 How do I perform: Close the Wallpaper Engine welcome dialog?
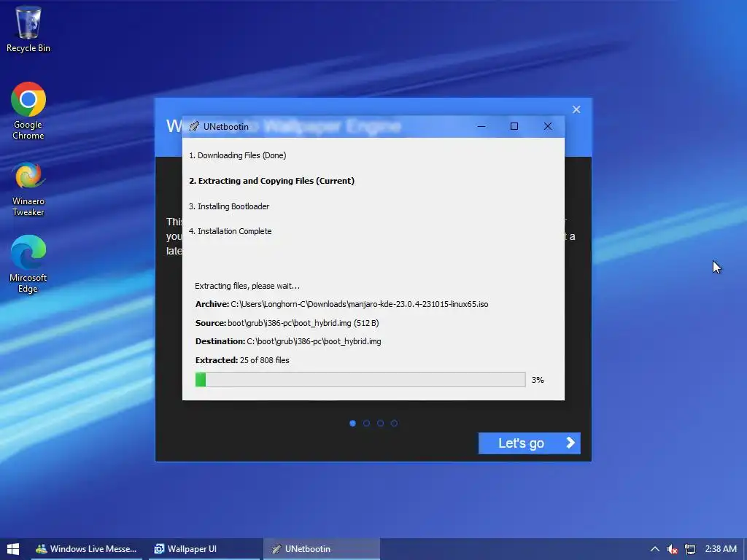point(576,109)
